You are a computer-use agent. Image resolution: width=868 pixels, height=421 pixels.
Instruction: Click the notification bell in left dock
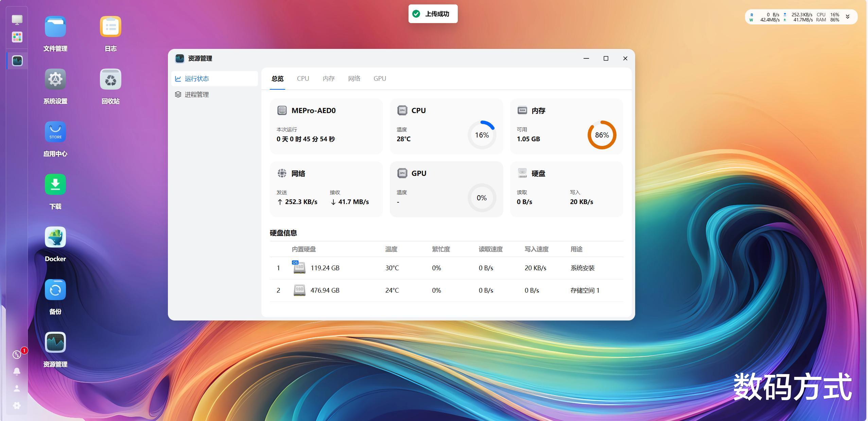tap(17, 371)
